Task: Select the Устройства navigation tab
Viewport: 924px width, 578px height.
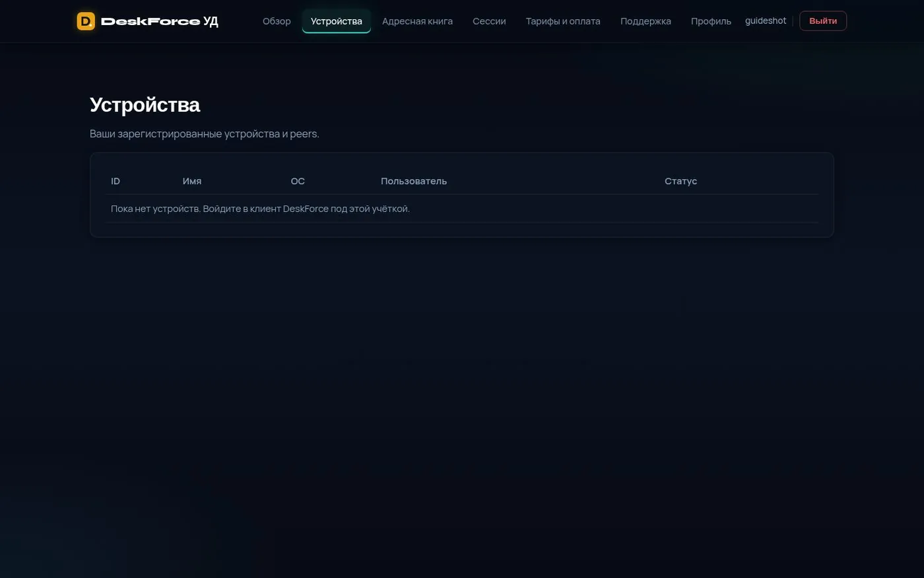Action: [x=337, y=21]
